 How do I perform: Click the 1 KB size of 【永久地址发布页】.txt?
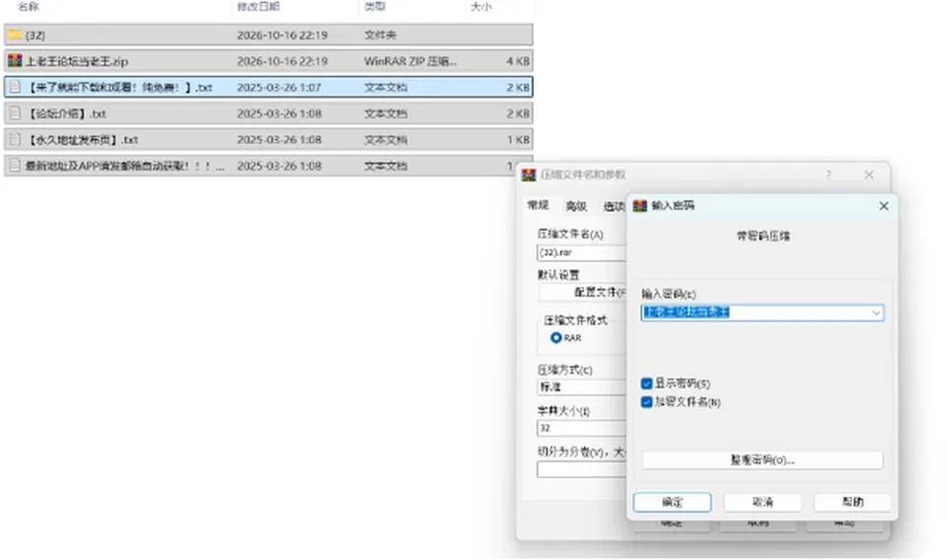pyautogui.click(x=518, y=140)
